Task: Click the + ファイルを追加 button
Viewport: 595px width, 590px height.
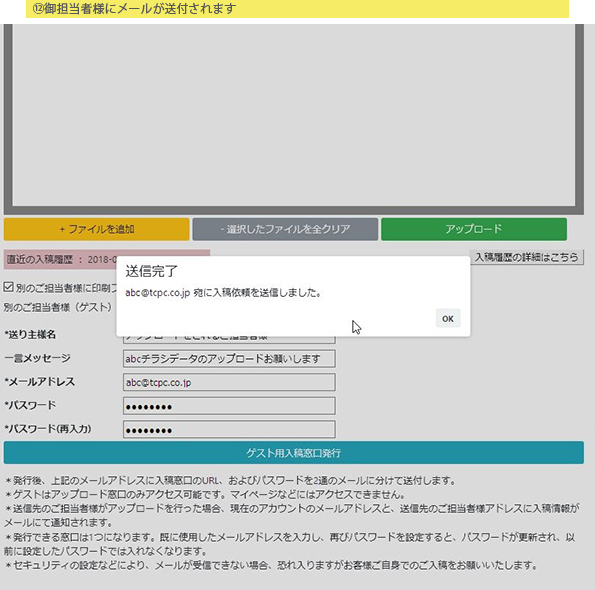Action: coord(96,229)
